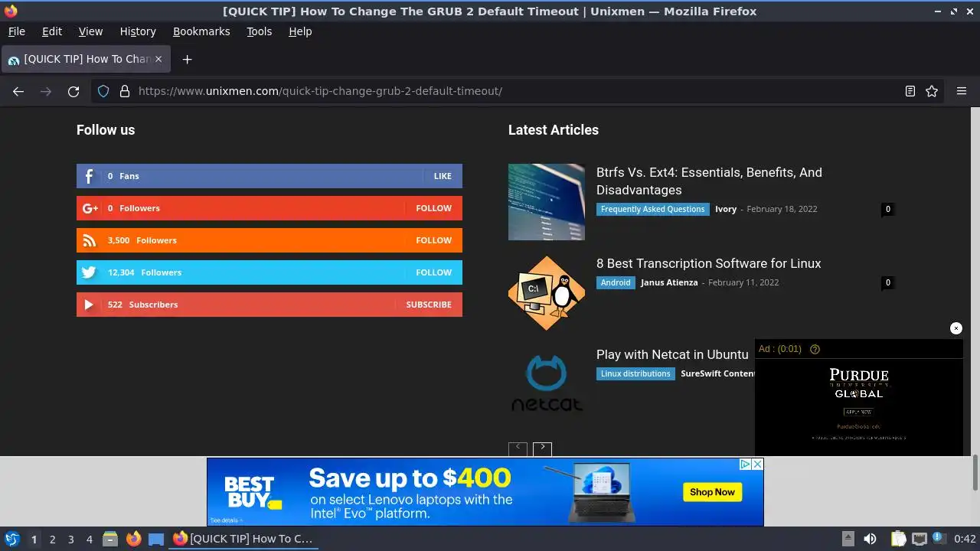Open the update notifier tray icon

tap(939, 539)
